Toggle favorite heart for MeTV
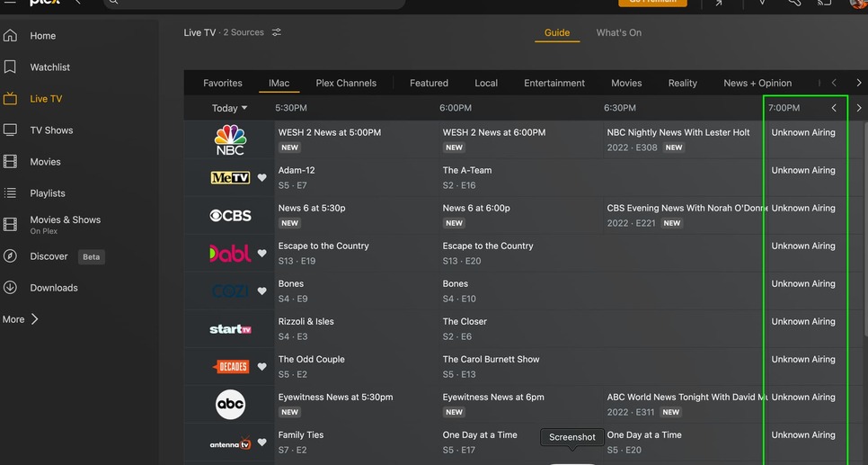The width and height of the screenshot is (868, 465). (261, 177)
